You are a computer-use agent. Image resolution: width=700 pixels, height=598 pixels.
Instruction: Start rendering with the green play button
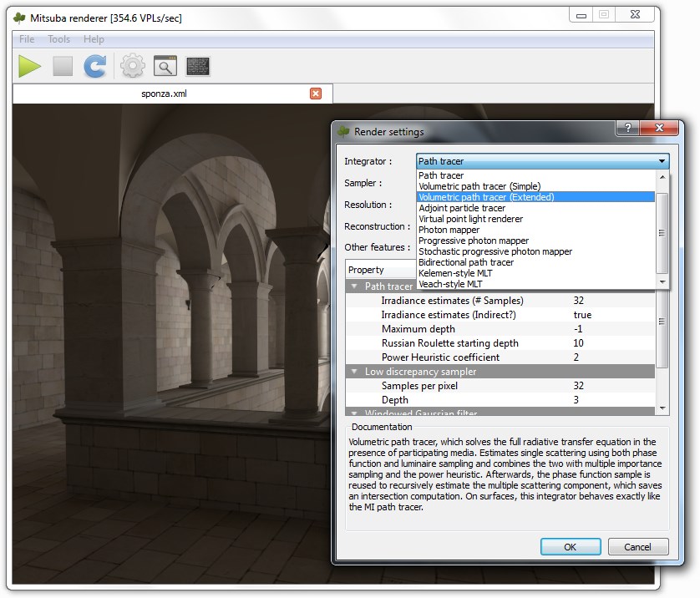pos(30,66)
